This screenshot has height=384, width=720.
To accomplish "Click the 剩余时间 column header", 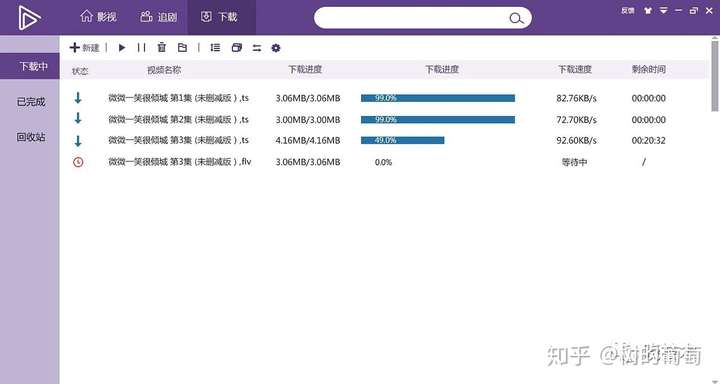I will pyautogui.click(x=648, y=69).
